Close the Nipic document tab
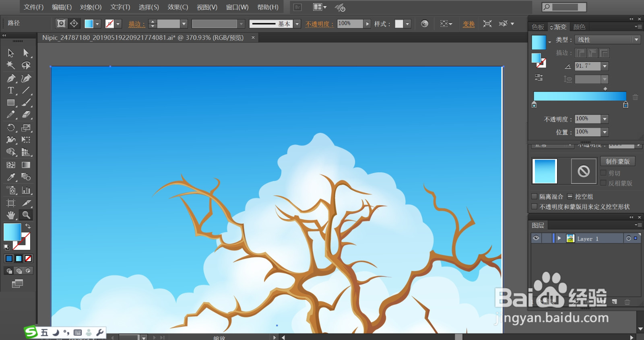Image resolution: width=644 pixels, height=340 pixels. click(253, 37)
